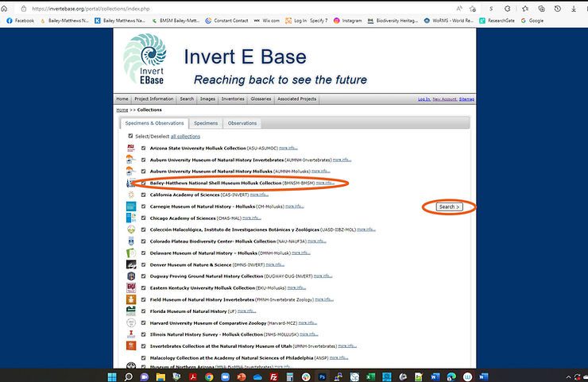The image size is (588, 382).
Task: Toggle Denver Museum of Nature & Science checkbox
Action: click(143, 264)
